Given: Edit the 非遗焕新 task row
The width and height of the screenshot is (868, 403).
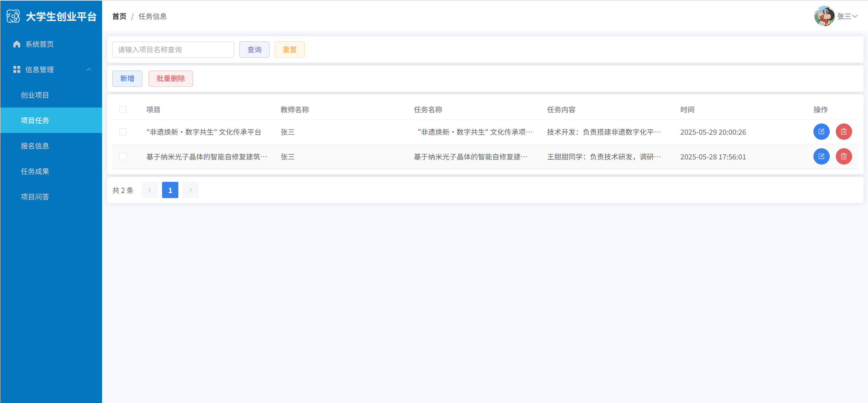Looking at the screenshot, I should (x=821, y=132).
